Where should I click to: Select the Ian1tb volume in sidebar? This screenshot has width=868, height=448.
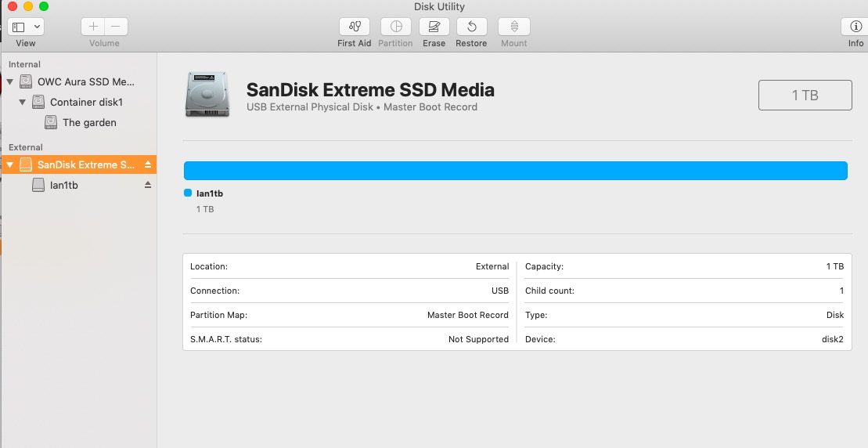78,186
